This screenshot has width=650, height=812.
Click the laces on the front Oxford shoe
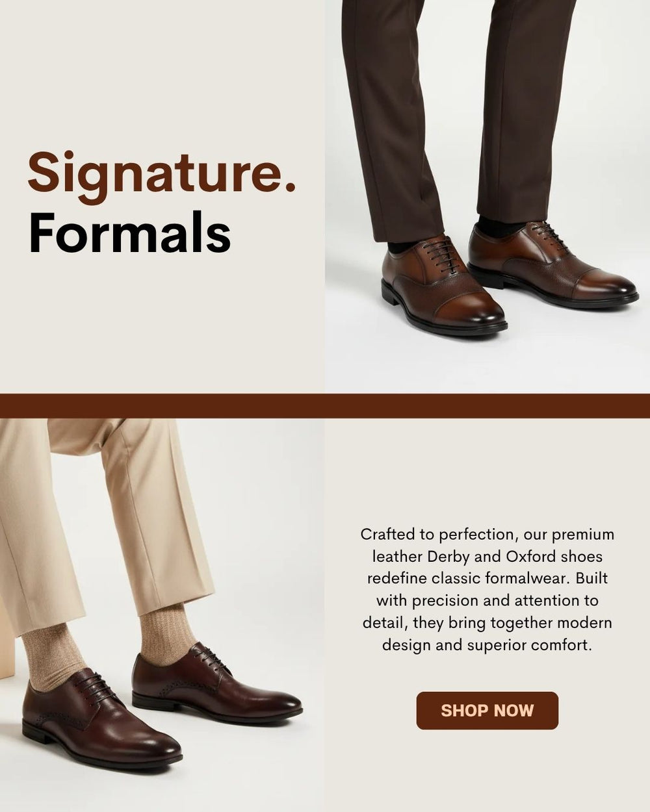pyautogui.click(x=442, y=255)
